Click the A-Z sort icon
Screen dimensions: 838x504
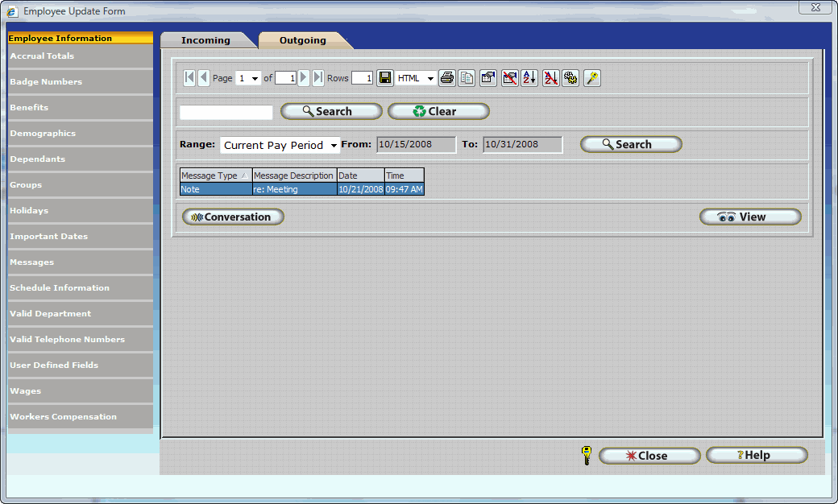point(529,78)
